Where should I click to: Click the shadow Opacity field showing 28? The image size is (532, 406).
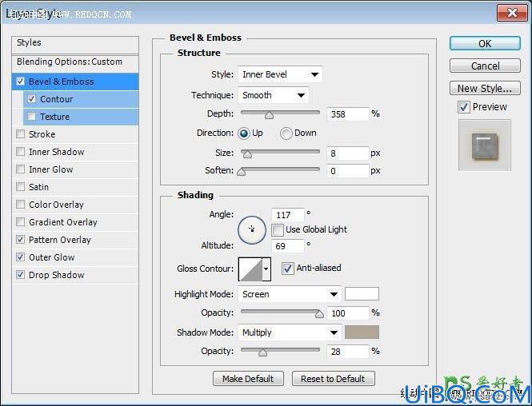(x=348, y=352)
